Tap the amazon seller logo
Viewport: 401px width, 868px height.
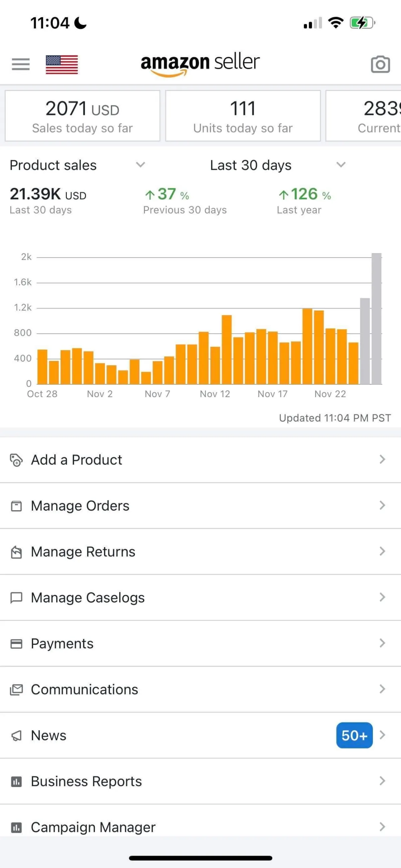click(200, 63)
